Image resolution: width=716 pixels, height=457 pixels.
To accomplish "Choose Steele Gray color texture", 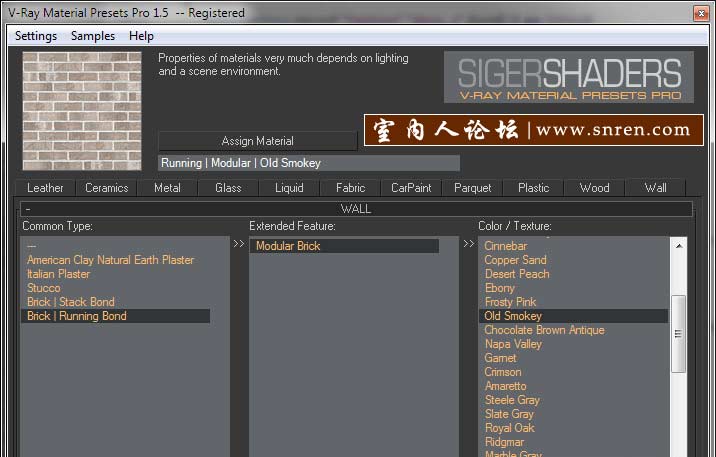I will tap(512, 400).
